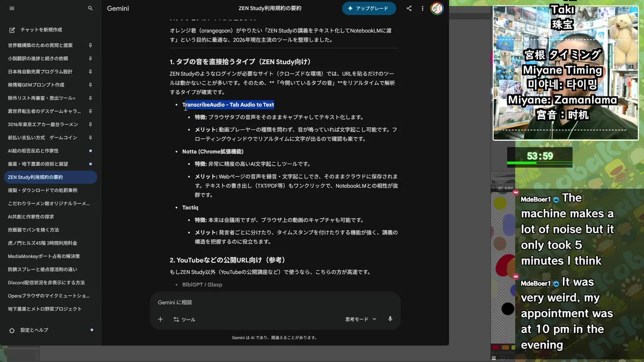Click heading 2. YouTubeなどの公開URL向け

click(227, 260)
